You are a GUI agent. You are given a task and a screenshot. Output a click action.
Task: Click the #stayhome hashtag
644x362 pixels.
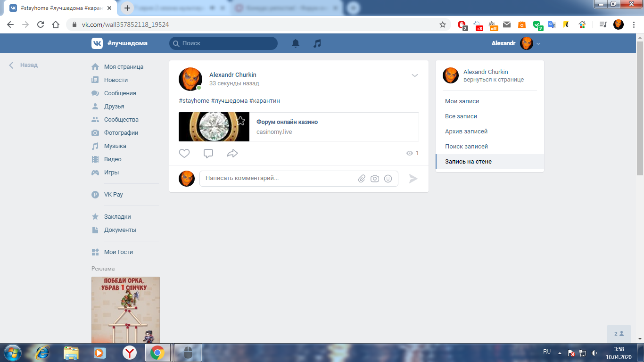(194, 101)
